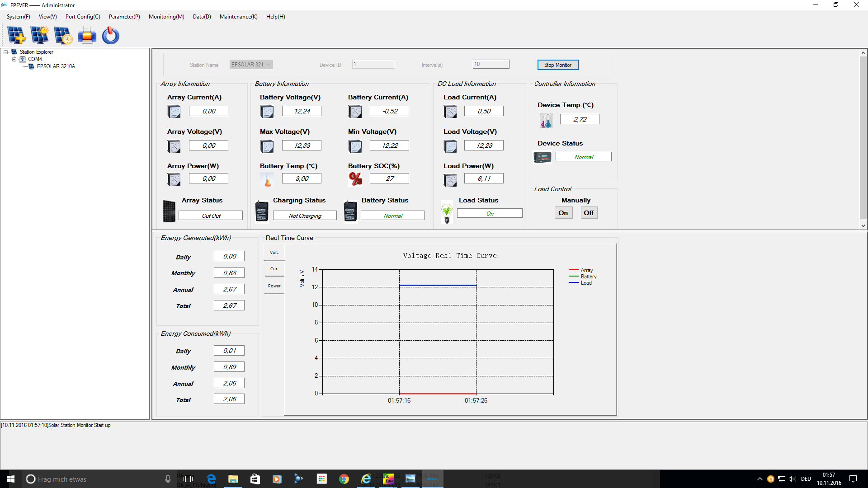The height and width of the screenshot is (488, 868).
Task: Click the printer toolbar icon
Action: [x=87, y=35]
